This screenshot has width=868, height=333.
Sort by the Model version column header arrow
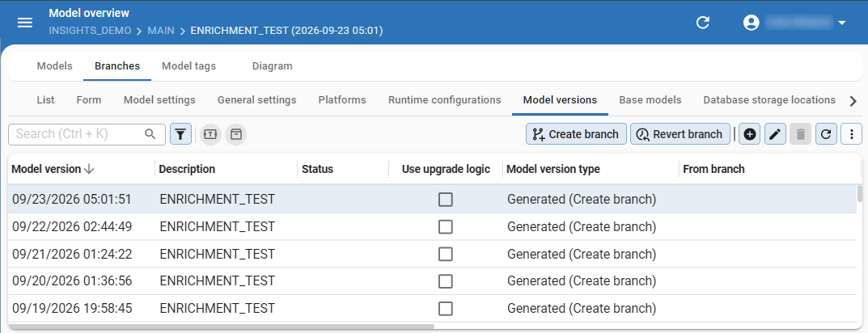click(88, 169)
